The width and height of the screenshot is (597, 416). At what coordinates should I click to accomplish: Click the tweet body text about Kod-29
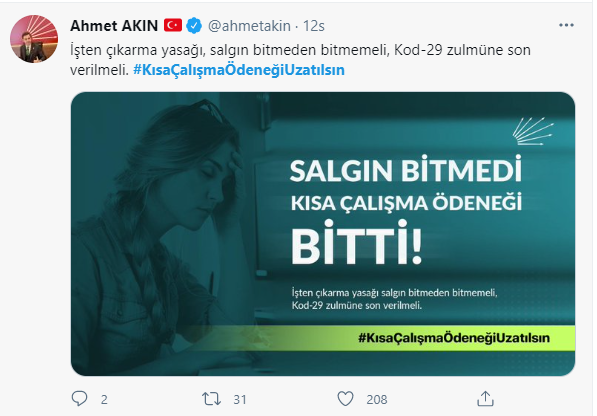click(x=300, y=60)
